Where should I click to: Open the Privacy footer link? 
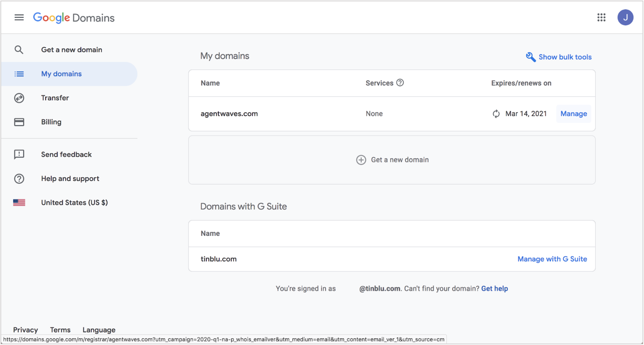point(25,330)
